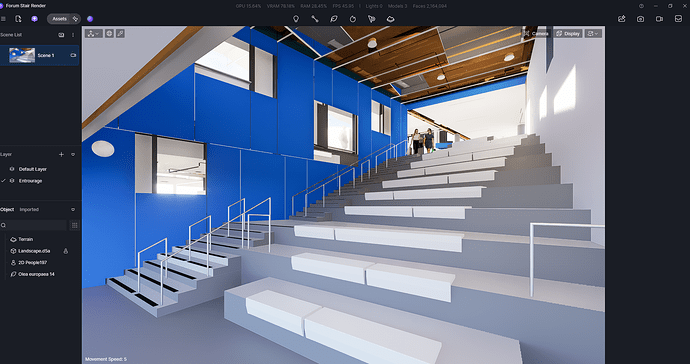690x364 pixels.
Task: Open the video render icon
Action: pyautogui.click(x=659, y=19)
